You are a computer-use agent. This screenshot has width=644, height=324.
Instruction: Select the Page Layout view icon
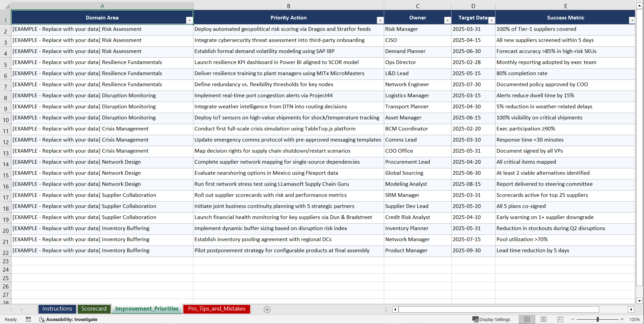(x=543, y=319)
